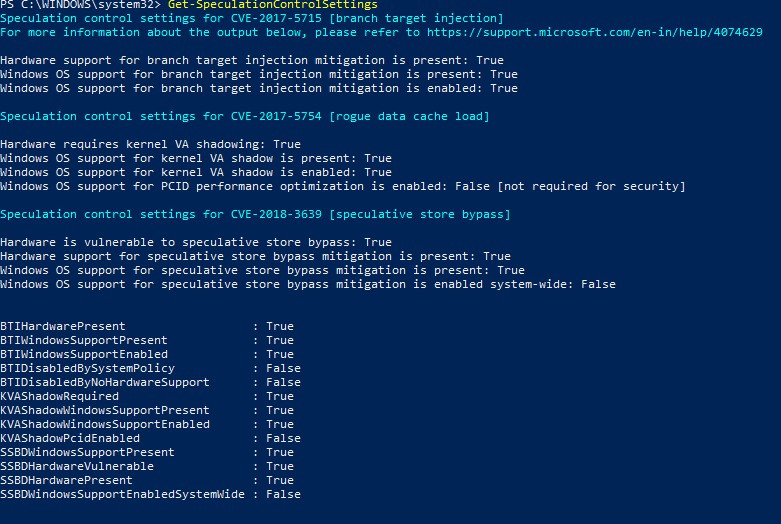Click the Get-SpeculationControlSettings command text
The width and height of the screenshot is (781, 524).
(x=273, y=5)
